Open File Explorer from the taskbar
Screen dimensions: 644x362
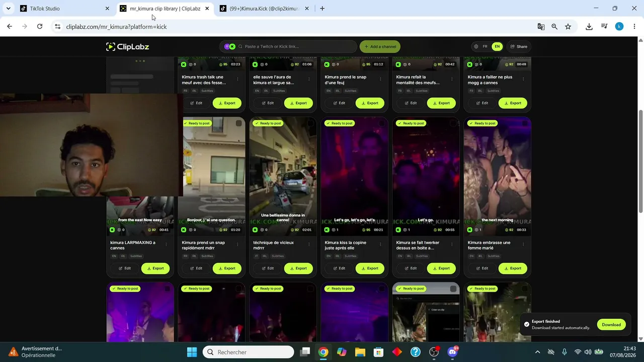360,352
